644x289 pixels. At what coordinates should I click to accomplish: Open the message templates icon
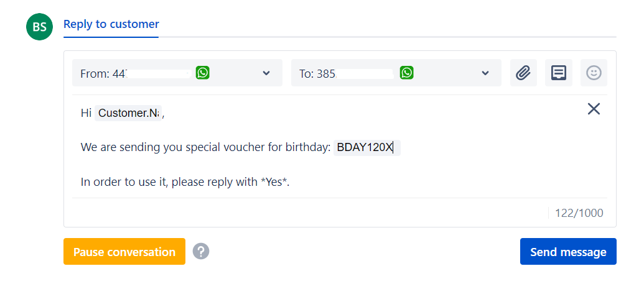(559, 73)
